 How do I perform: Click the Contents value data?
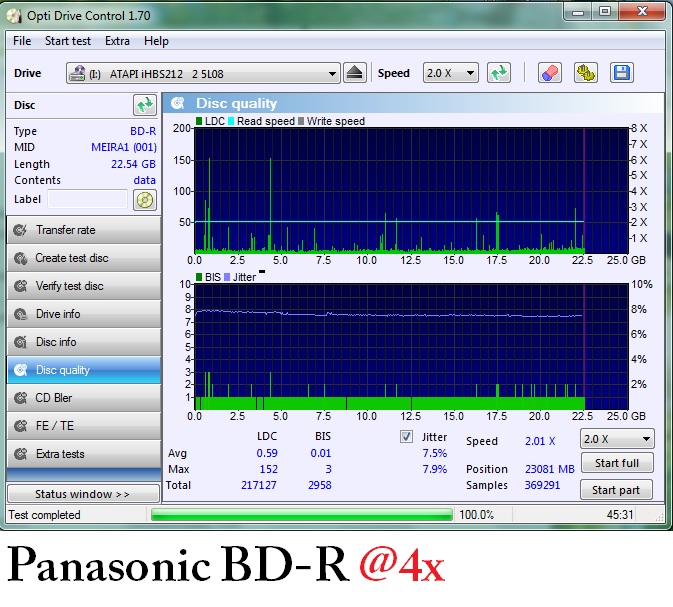144,180
